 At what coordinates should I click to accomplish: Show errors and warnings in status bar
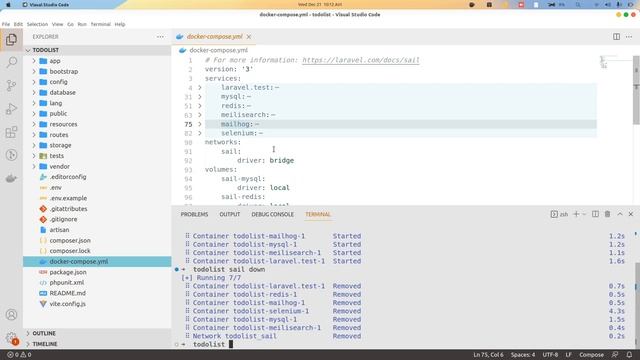(19, 355)
